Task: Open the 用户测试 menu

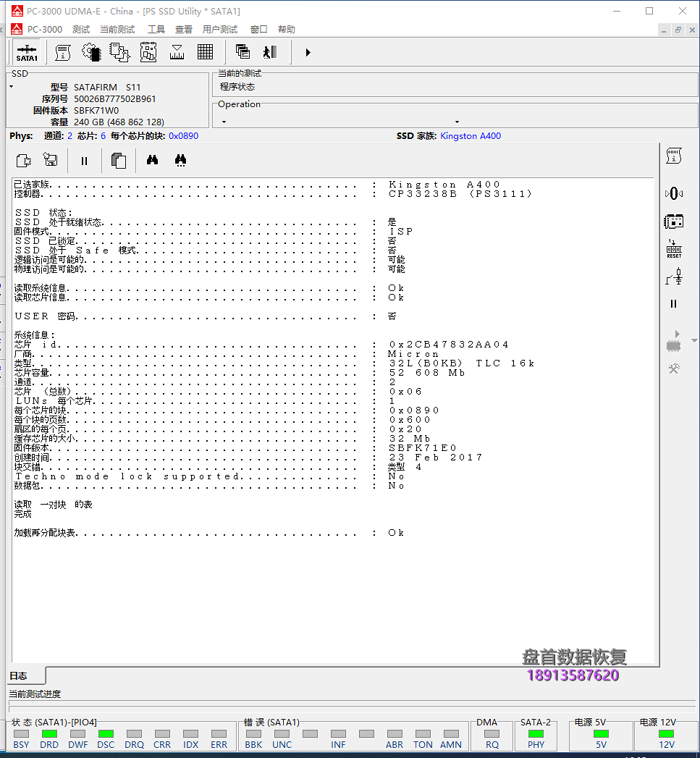Action: (x=220, y=30)
